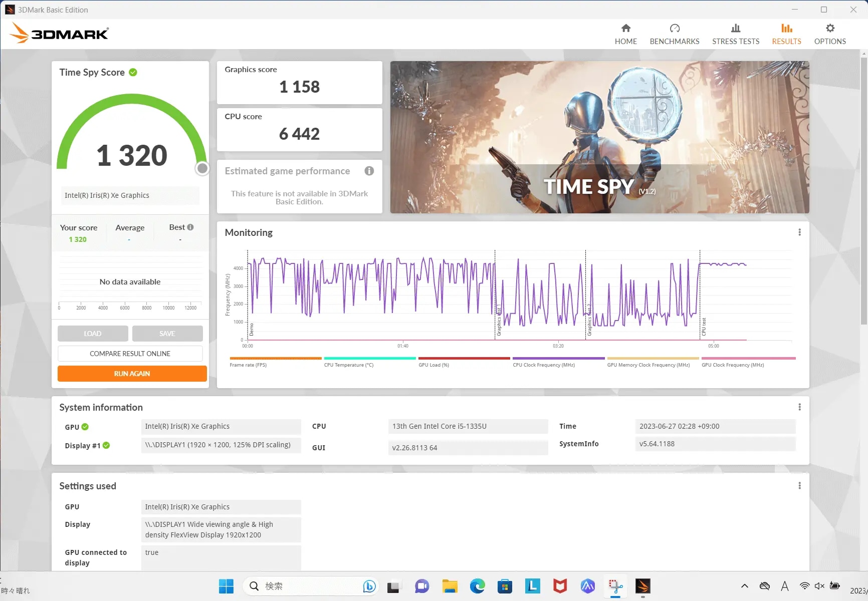Toggle the CPU Temperature legend
The image size is (868, 601).
pos(370,362)
